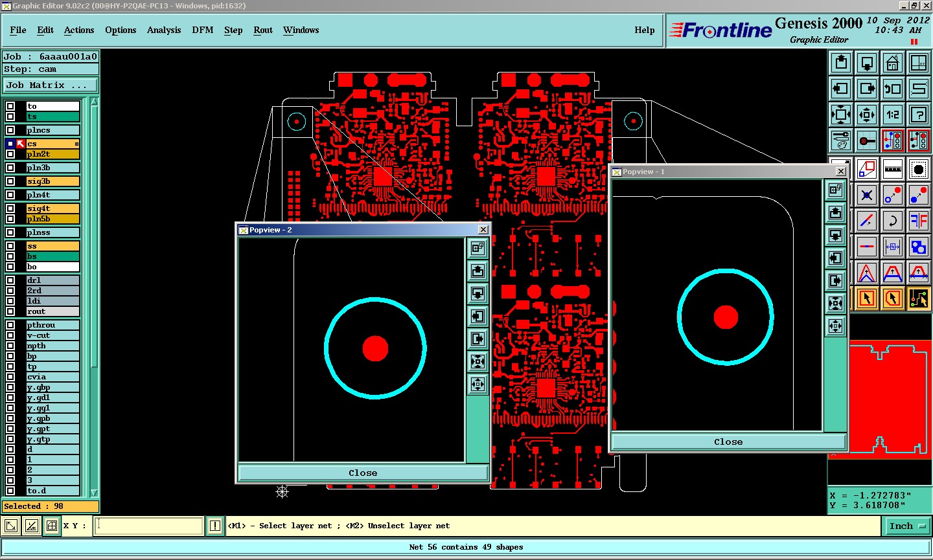The image size is (933, 560).
Task: Click the top icon in Popview - 1 toolbar
Action: (x=836, y=190)
